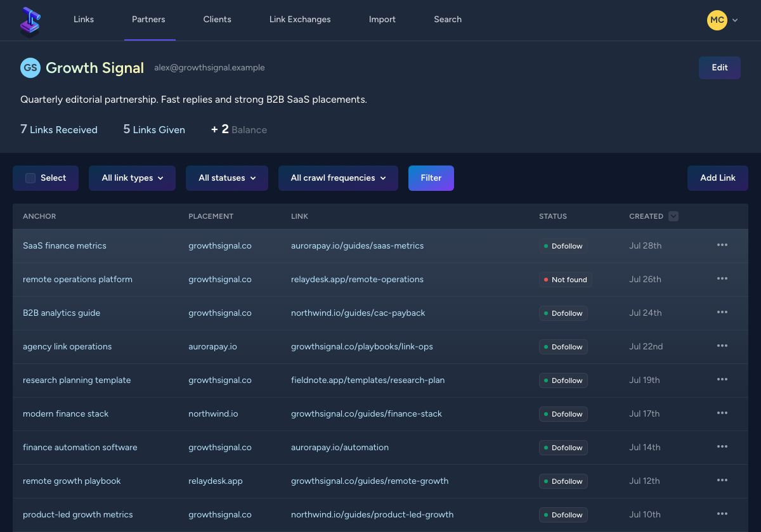Open row menu for agency link operations
761x532 pixels.
click(x=722, y=346)
